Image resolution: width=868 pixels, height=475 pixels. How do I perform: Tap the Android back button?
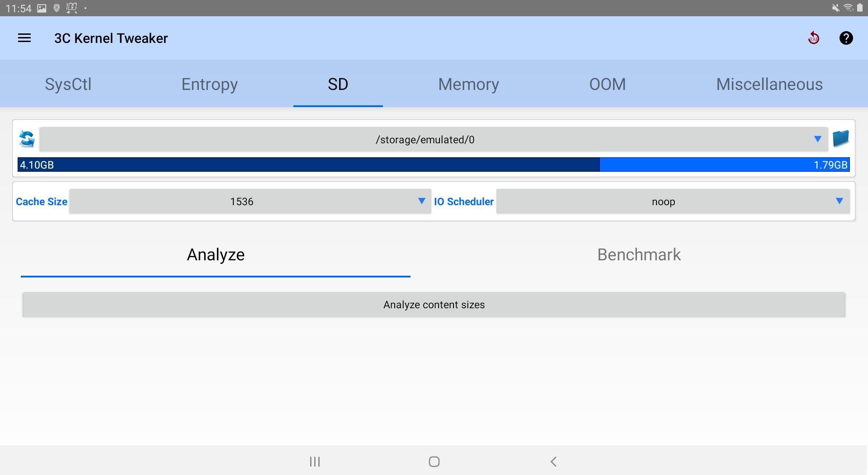point(553,461)
